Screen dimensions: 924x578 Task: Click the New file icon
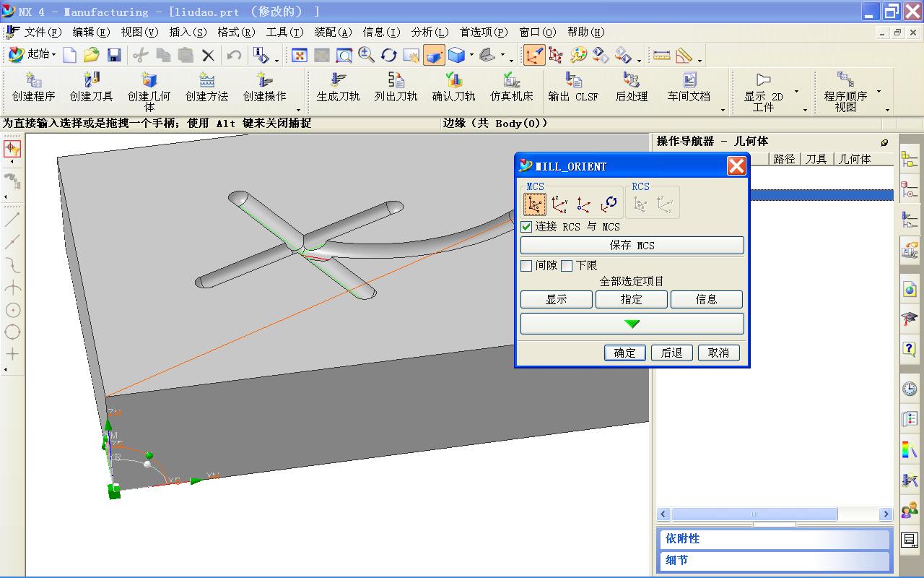click(x=69, y=55)
